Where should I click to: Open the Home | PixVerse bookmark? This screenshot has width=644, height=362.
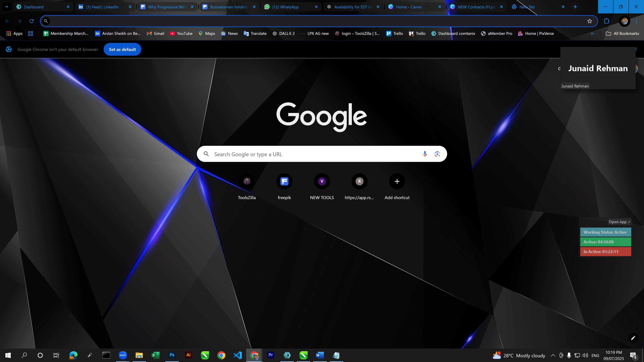(x=536, y=34)
